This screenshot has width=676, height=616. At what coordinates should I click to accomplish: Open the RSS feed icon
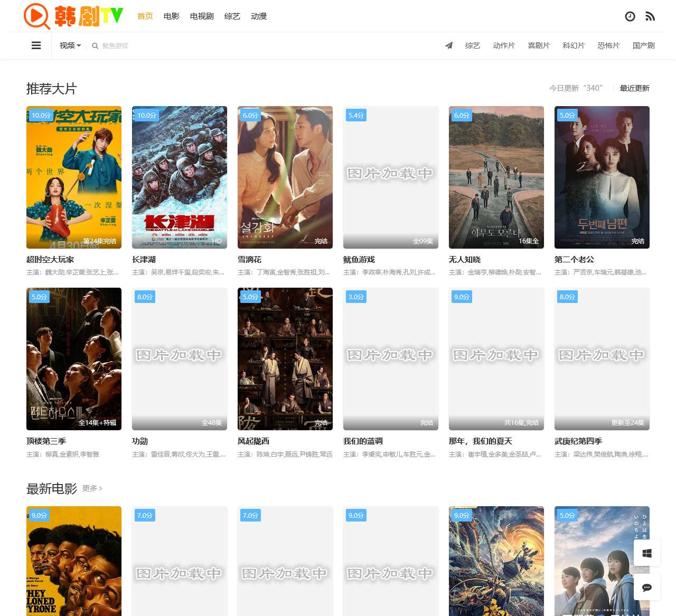[x=650, y=16]
